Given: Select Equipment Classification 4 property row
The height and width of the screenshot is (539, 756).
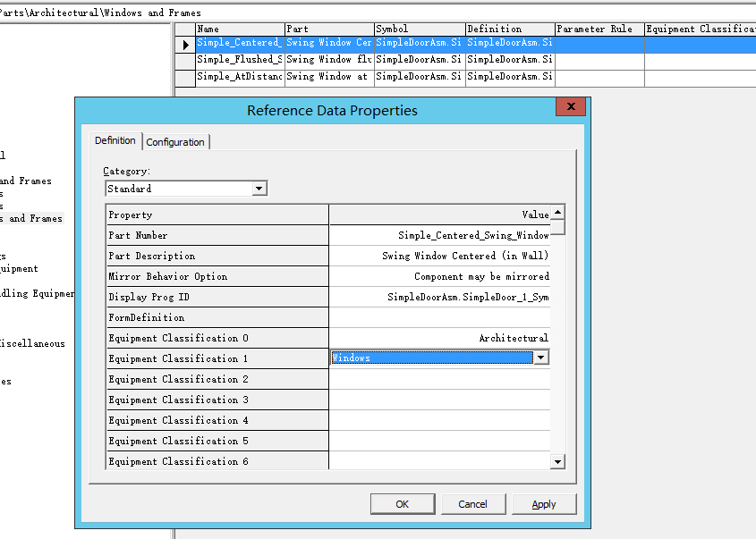Looking at the screenshot, I should tap(217, 420).
